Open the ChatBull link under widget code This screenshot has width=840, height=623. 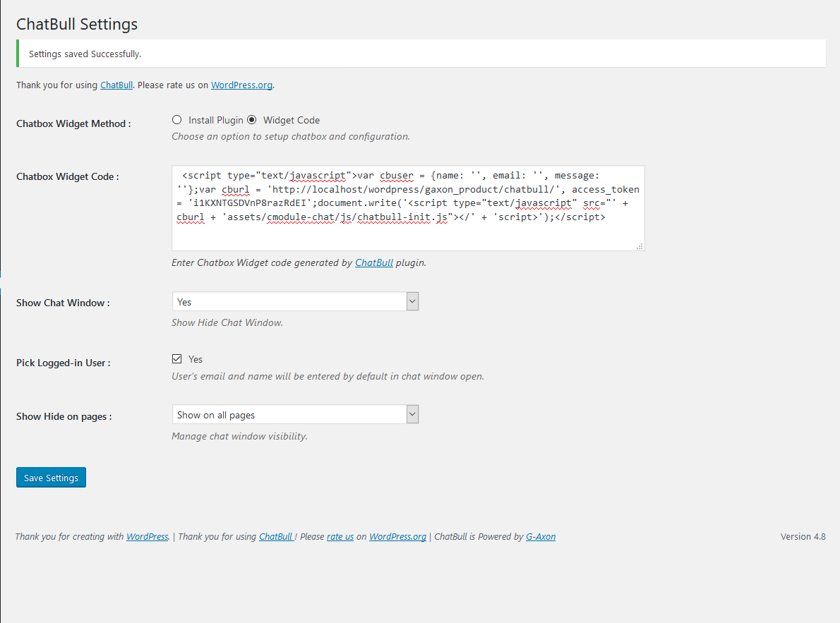pyautogui.click(x=374, y=263)
